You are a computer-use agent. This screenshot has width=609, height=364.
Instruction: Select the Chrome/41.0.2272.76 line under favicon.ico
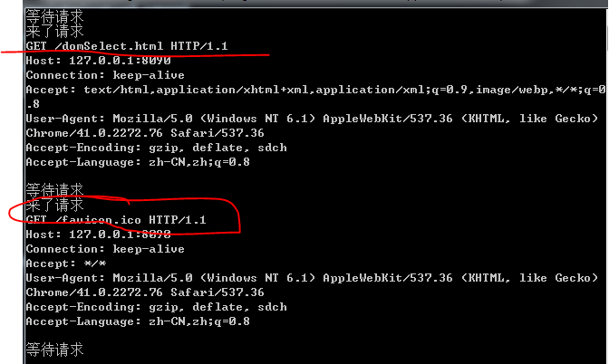[x=145, y=292]
